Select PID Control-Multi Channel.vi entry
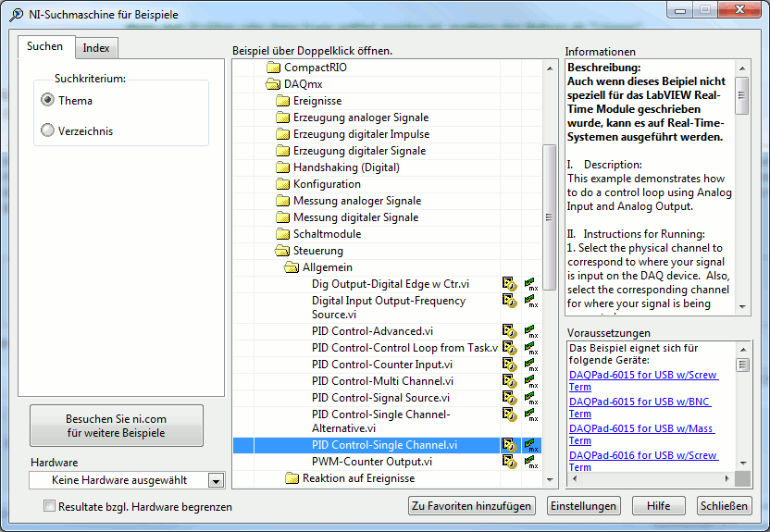This screenshot has height=532, width=770. click(382, 381)
